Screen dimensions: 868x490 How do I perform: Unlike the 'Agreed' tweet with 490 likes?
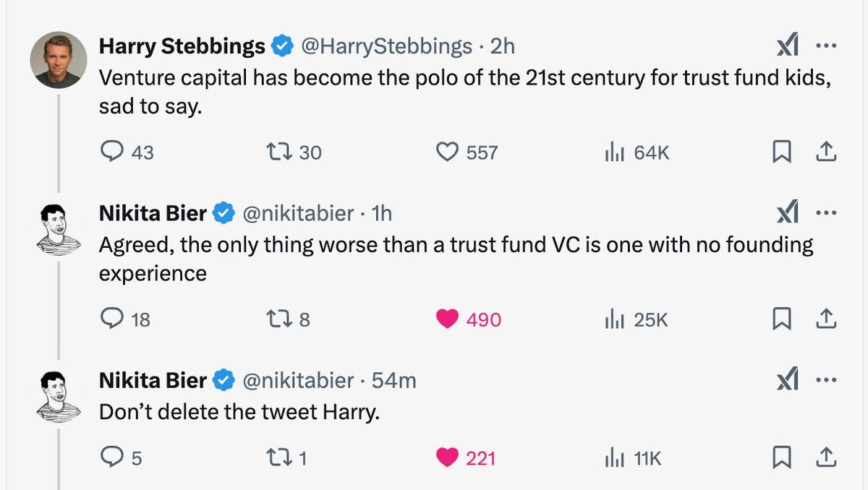448,319
